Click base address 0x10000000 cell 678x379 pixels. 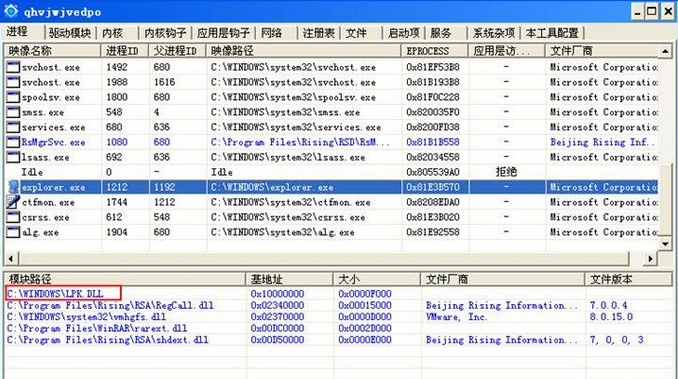[277, 294]
